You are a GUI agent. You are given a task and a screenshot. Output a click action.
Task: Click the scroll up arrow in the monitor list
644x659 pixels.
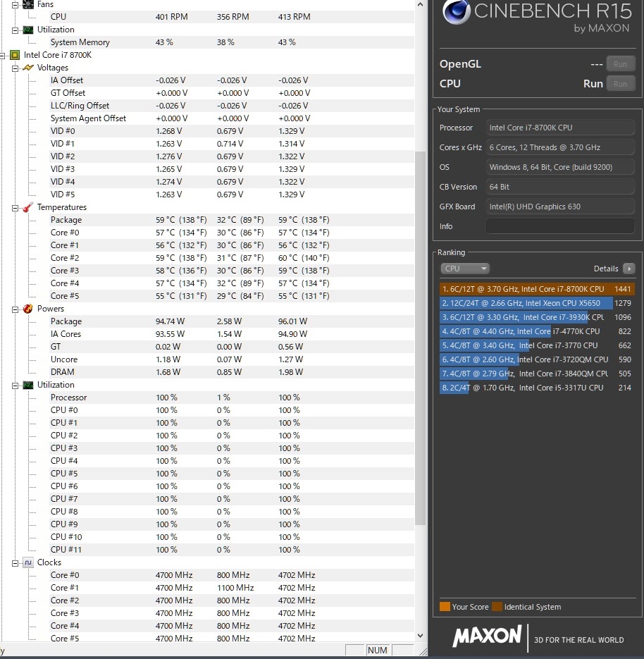pos(420,5)
